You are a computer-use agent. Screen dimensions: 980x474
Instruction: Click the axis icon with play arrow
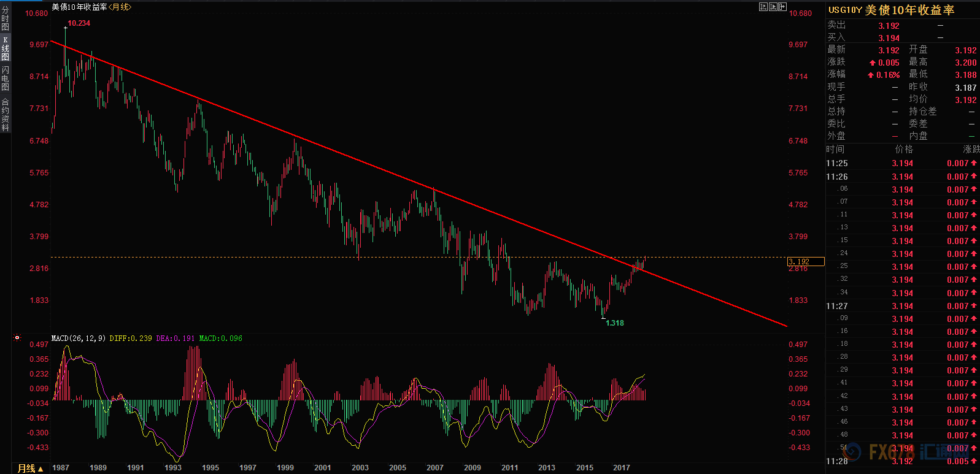773,7
